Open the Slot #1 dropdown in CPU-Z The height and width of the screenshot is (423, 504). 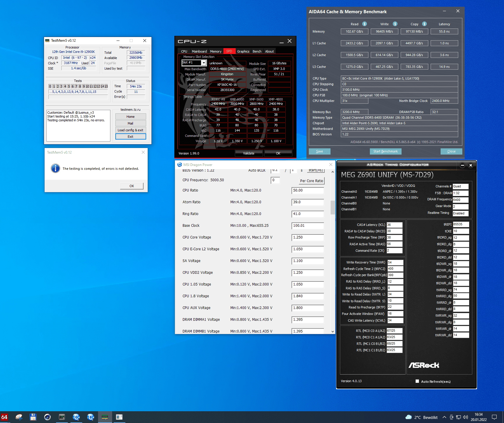click(203, 63)
